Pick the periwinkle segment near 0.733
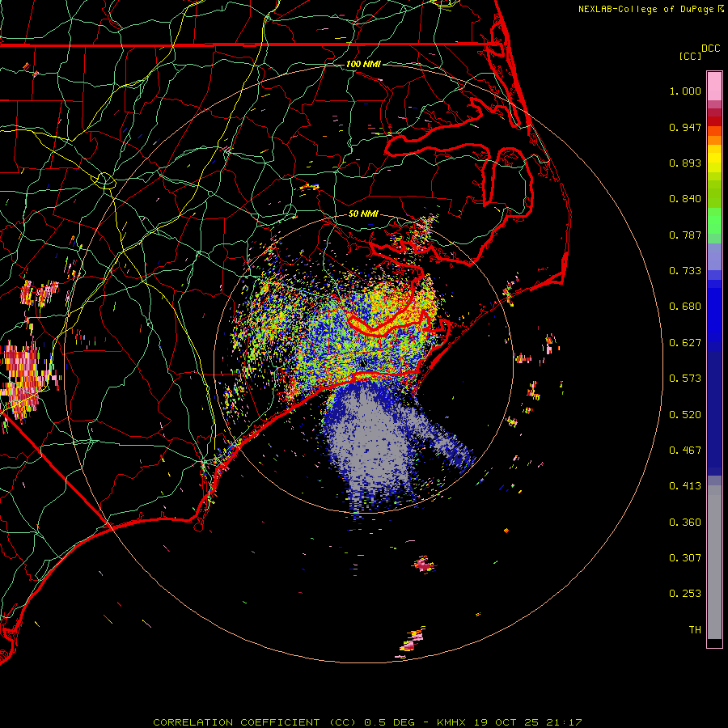 click(x=714, y=257)
